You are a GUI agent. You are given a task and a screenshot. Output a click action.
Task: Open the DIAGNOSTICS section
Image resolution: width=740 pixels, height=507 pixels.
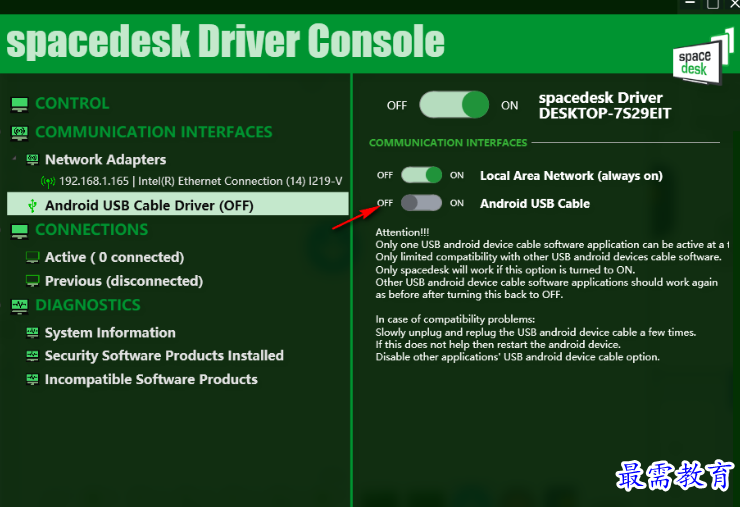tap(88, 305)
